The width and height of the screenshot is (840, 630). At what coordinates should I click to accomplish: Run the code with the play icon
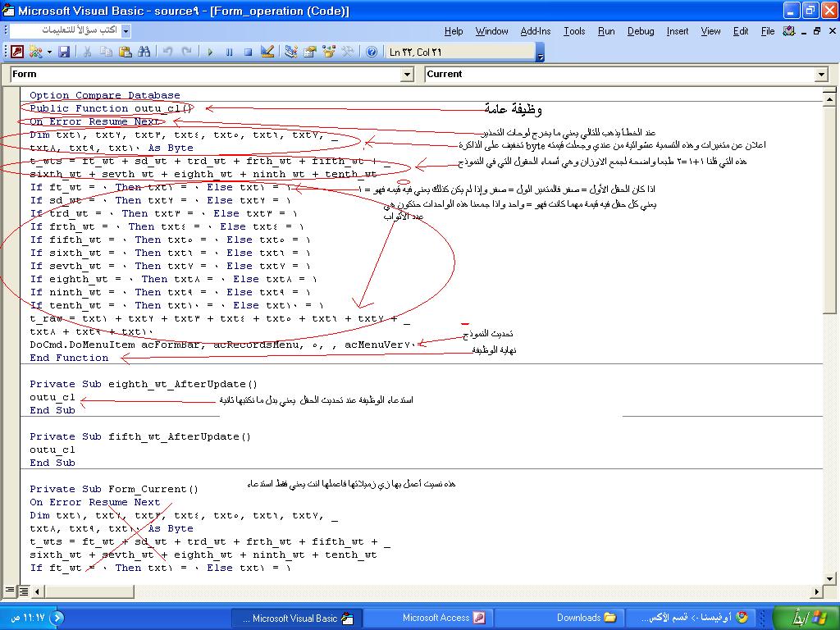coord(210,52)
